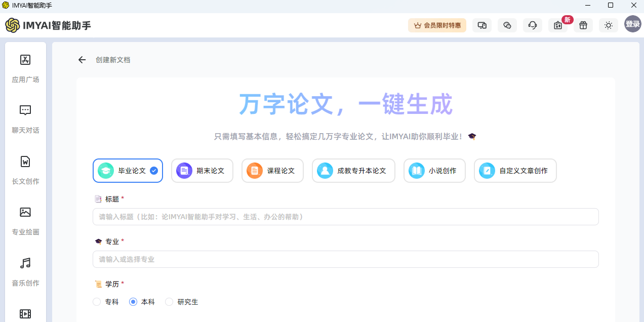
Task: Click the person icon in 成教专升本论文
Action: coord(325,171)
